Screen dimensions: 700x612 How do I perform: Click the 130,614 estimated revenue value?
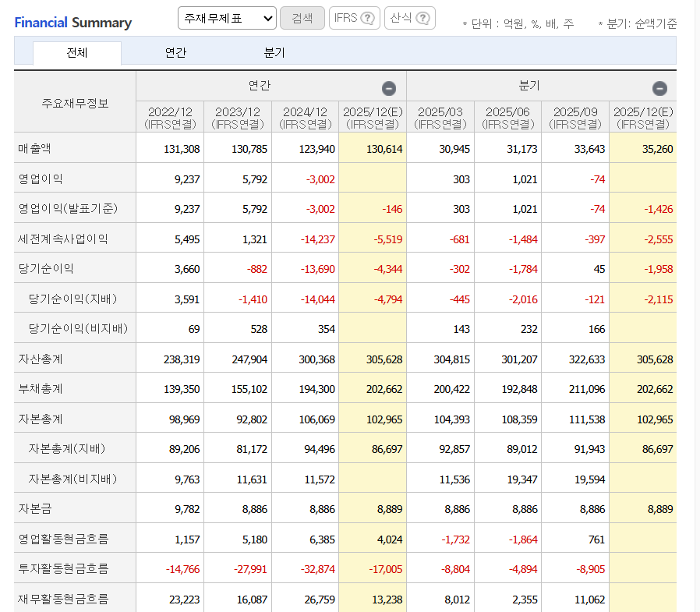tap(384, 149)
